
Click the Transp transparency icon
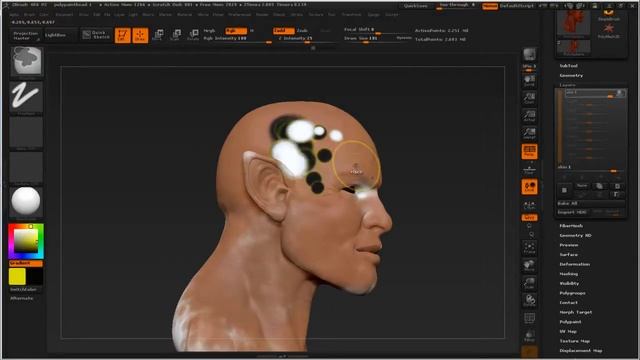tap(529, 336)
